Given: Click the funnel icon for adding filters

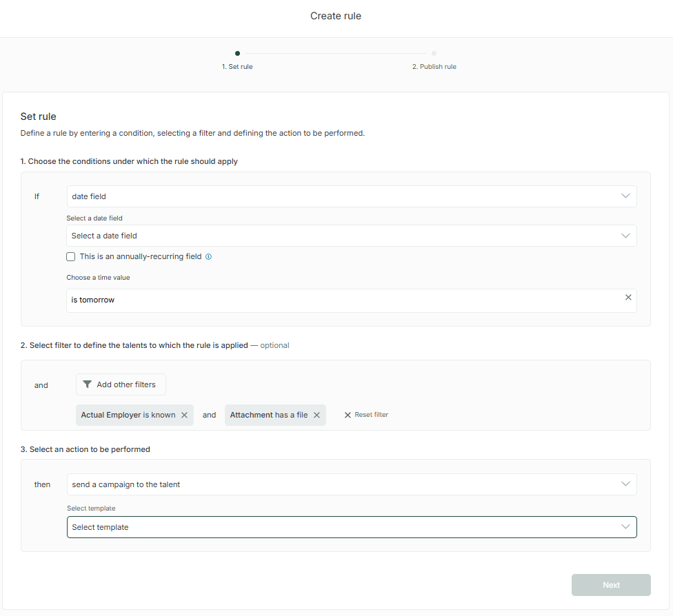Looking at the screenshot, I should tap(88, 384).
